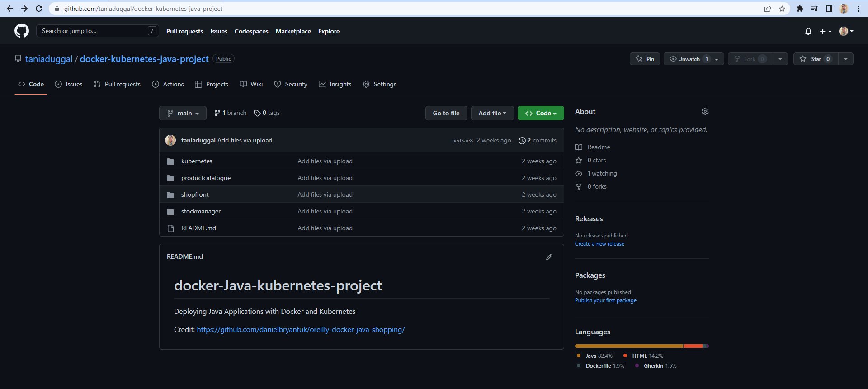Image resolution: width=868 pixels, height=389 pixels.
Task: Edit About details with gear icon
Action: click(705, 111)
